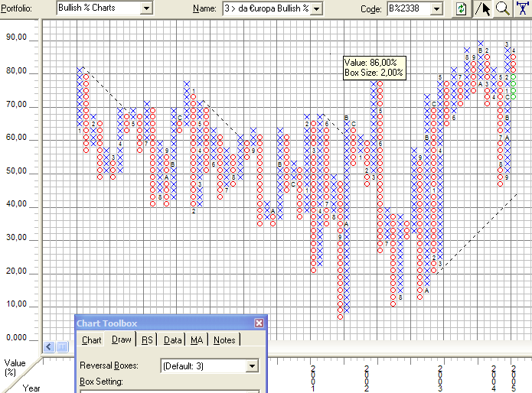
Task: Select the draw line/pointer tool
Action: click(x=484, y=8)
